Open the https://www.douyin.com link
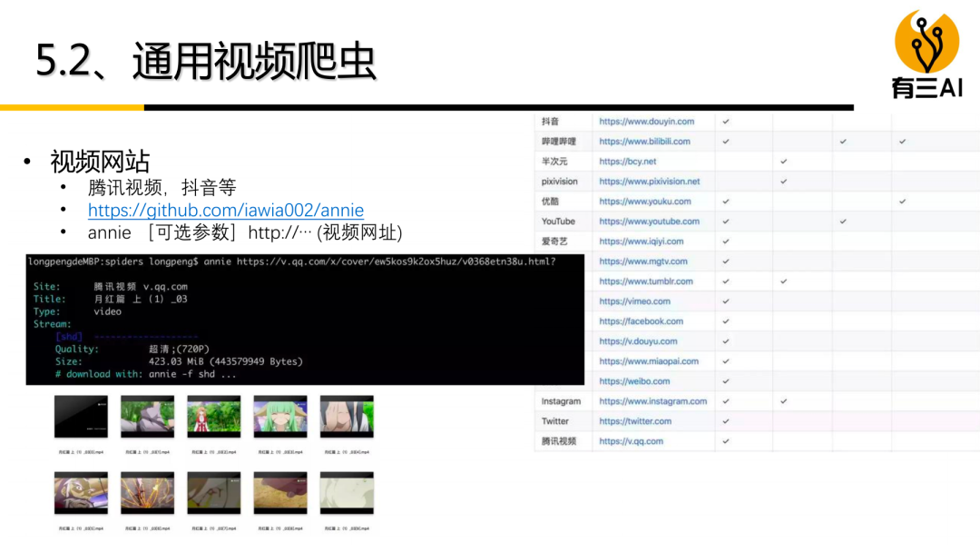 pos(646,122)
